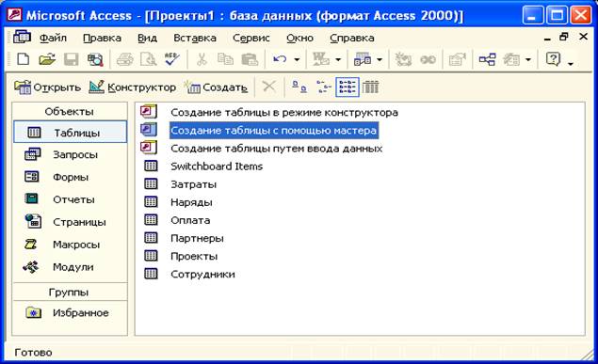This screenshot has width=598, height=364.
Task: Click the Delete X icon in database toolbar
Action: click(x=269, y=87)
